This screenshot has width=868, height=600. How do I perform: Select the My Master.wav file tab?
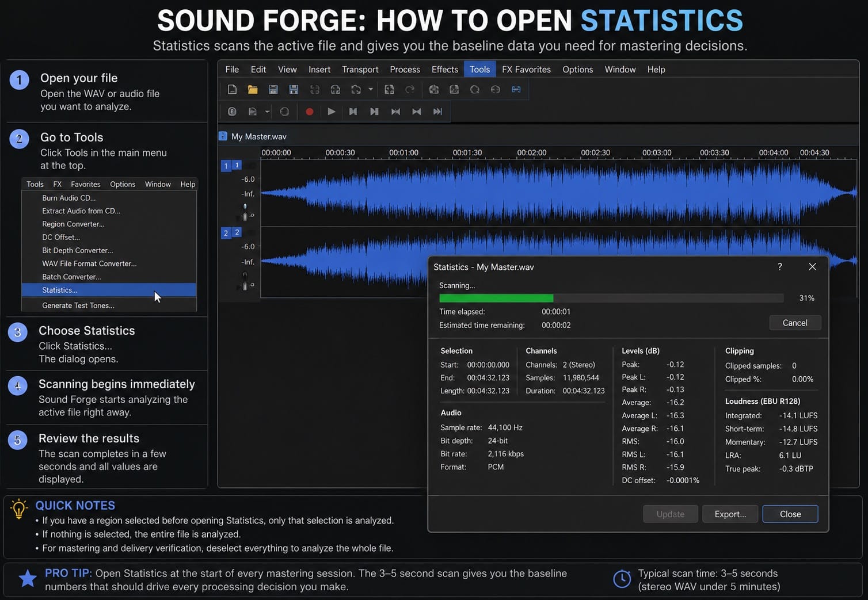click(x=253, y=136)
